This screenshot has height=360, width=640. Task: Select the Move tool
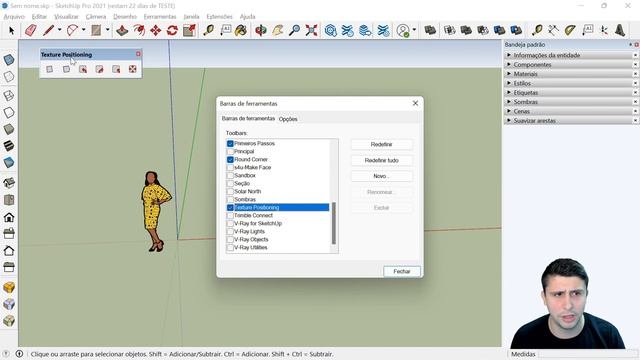156,31
